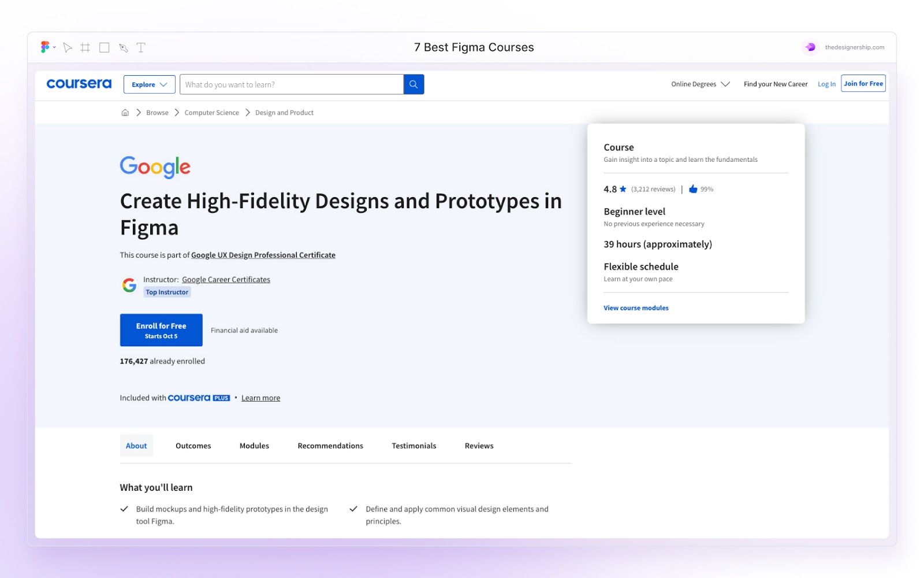Select the Move tool in the Figma toolbar
The image size is (924, 578).
pyautogui.click(x=68, y=47)
